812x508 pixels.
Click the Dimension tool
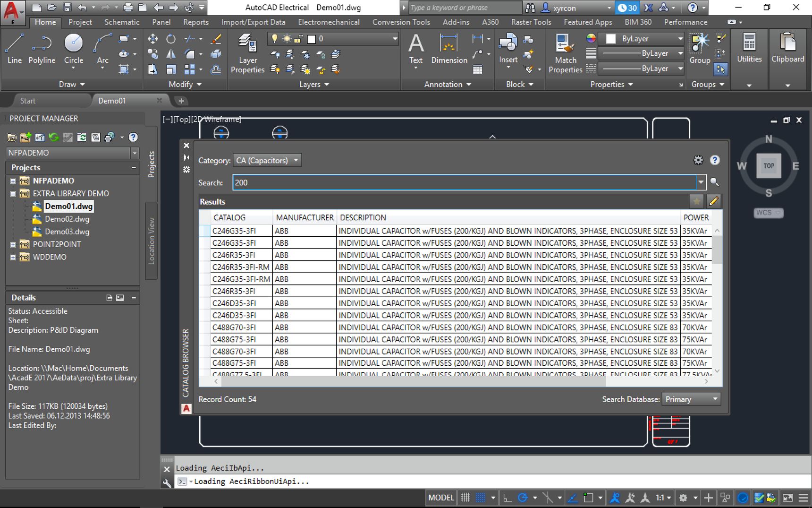[x=449, y=49]
